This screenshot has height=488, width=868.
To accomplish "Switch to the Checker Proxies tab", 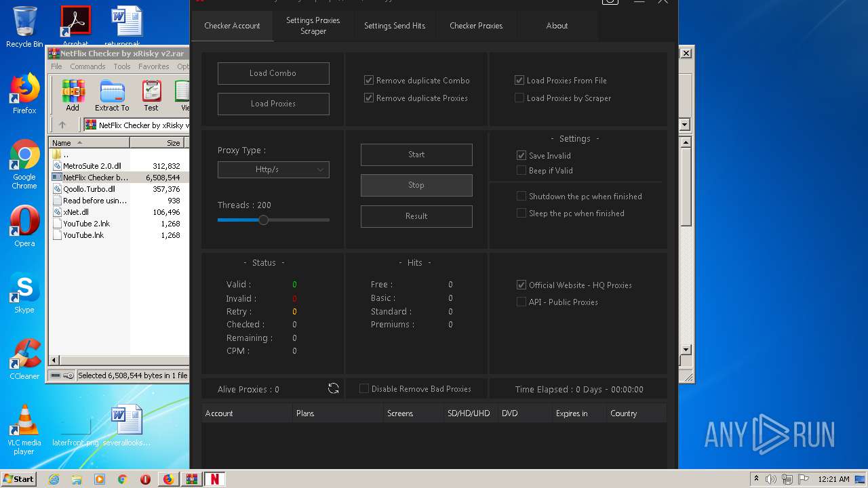I will coord(476,26).
